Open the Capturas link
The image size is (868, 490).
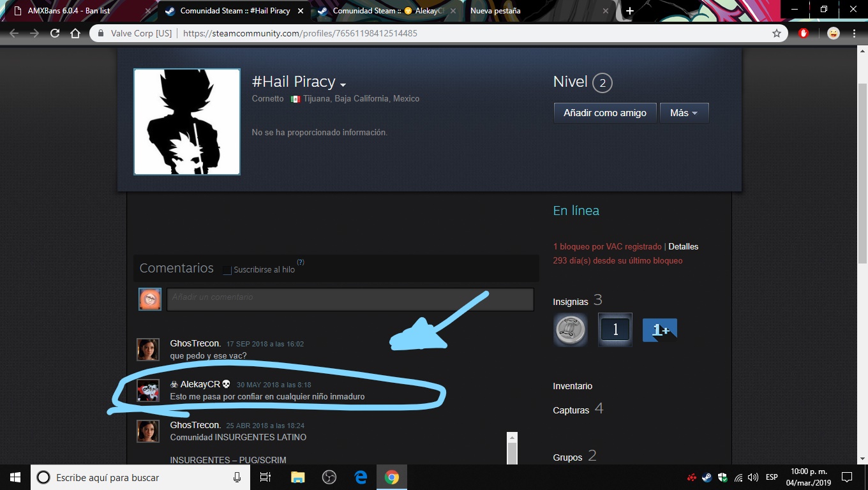pyautogui.click(x=571, y=410)
